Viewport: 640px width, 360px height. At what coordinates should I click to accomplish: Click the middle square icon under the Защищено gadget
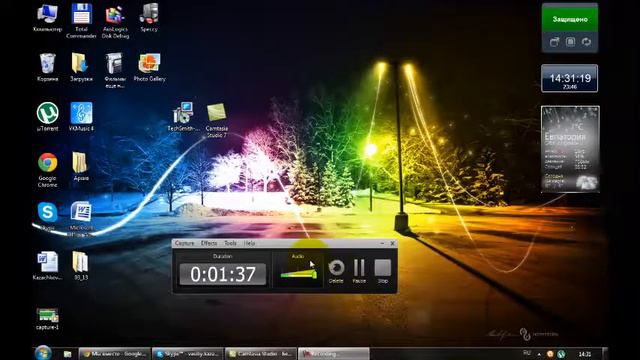(570, 42)
